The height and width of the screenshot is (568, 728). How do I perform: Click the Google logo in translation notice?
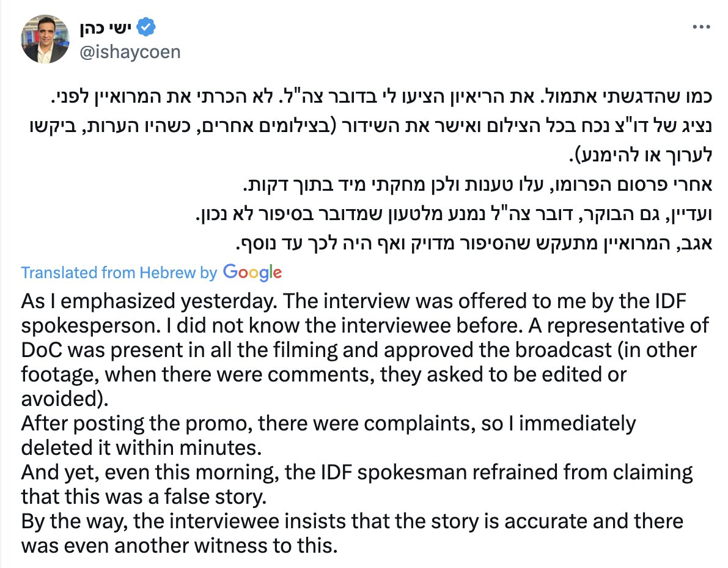tap(252, 272)
